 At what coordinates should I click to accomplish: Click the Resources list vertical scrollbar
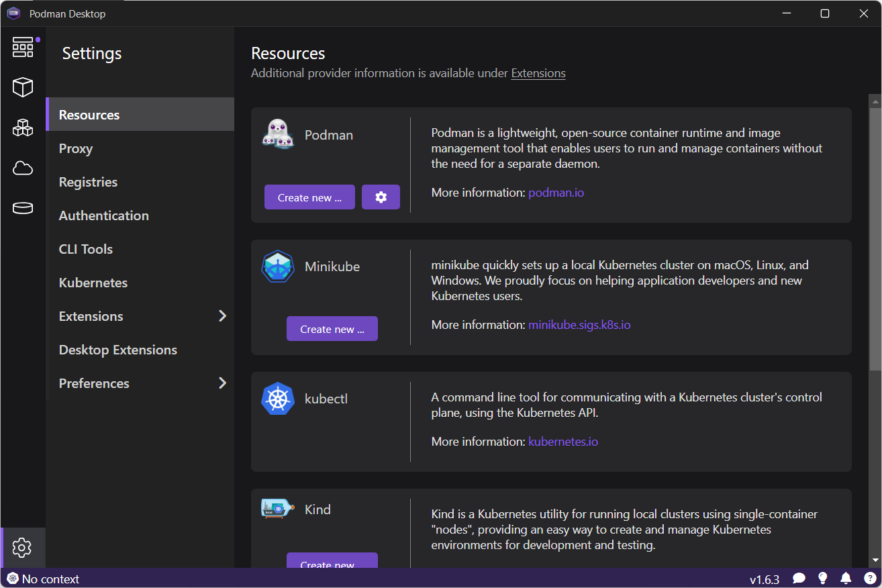click(x=875, y=235)
